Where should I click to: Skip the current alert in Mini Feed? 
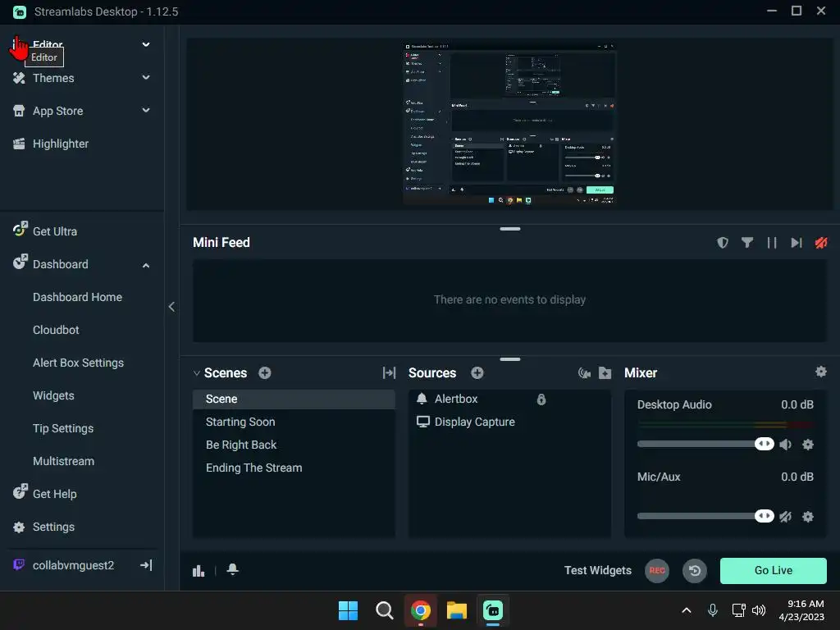tap(797, 243)
